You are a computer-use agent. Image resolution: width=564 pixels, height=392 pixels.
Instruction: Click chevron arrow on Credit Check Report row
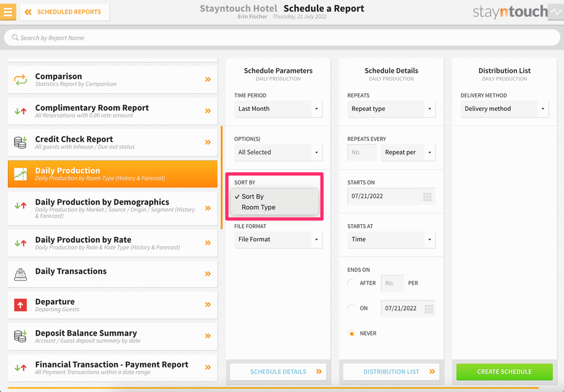208,142
